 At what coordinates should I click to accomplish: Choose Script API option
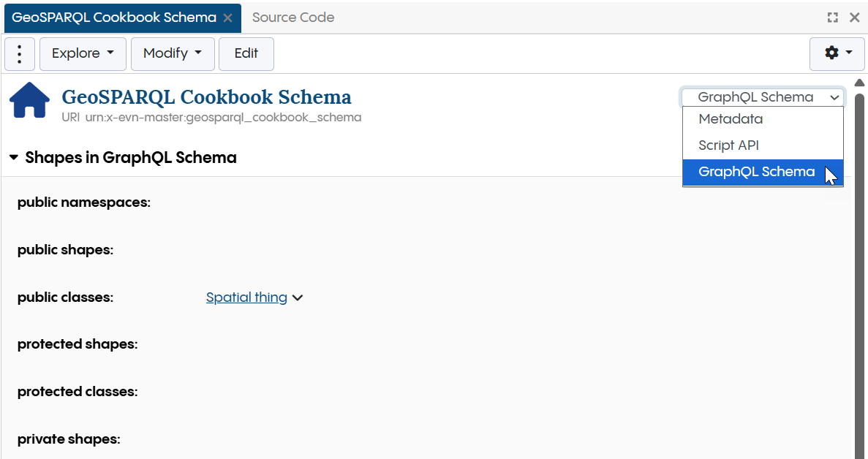[x=728, y=145]
